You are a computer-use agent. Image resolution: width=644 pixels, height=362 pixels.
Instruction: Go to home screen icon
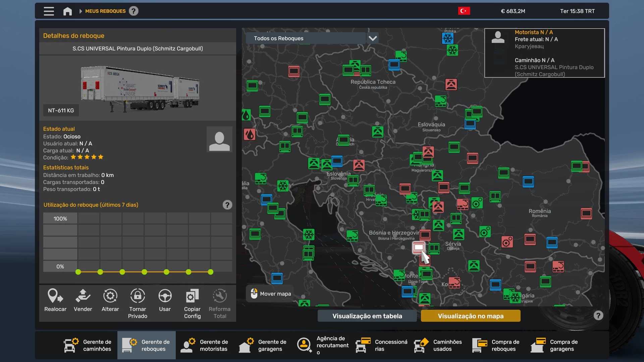coord(67,11)
